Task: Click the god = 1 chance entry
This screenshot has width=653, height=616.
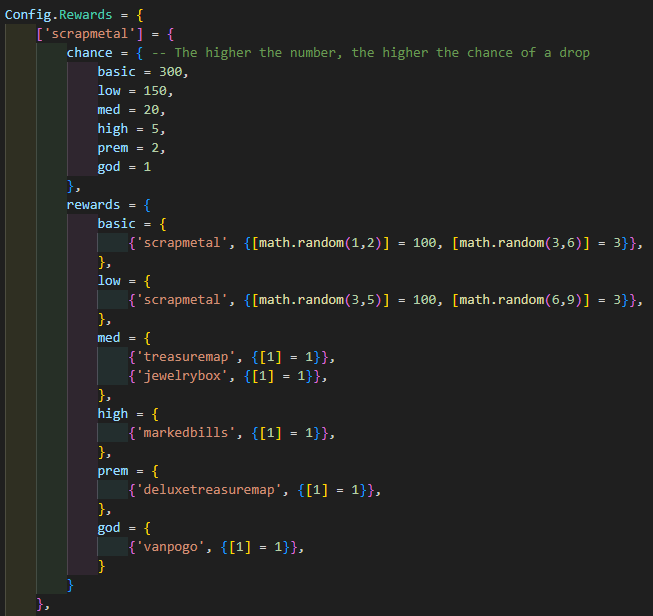Action: tap(123, 167)
